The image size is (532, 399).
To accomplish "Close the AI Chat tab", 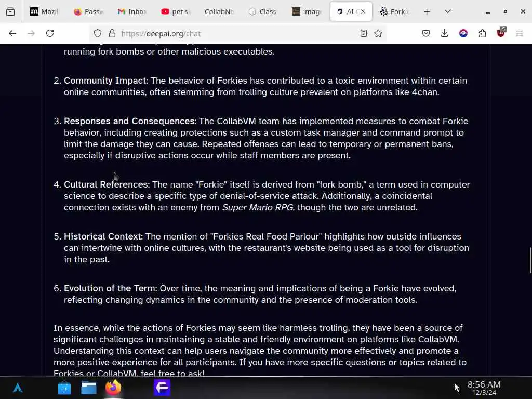I will click(x=363, y=11).
